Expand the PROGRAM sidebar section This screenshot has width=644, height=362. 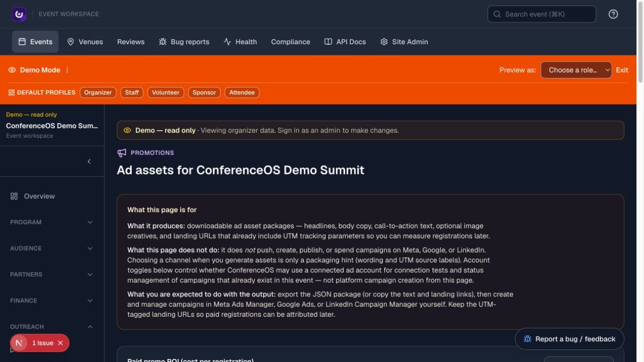pos(52,222)
